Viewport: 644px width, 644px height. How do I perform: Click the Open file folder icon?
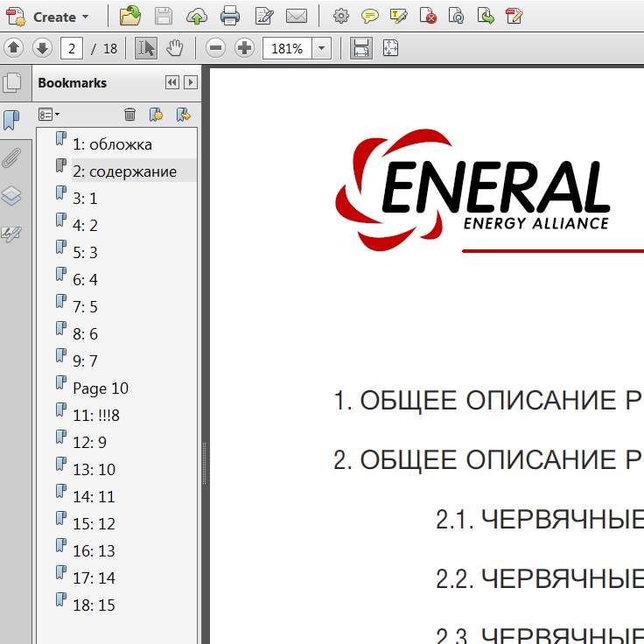pos(130,17)
